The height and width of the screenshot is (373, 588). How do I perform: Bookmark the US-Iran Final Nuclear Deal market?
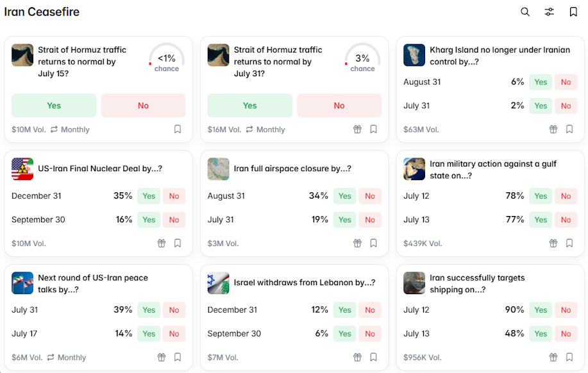pos(178,244)
